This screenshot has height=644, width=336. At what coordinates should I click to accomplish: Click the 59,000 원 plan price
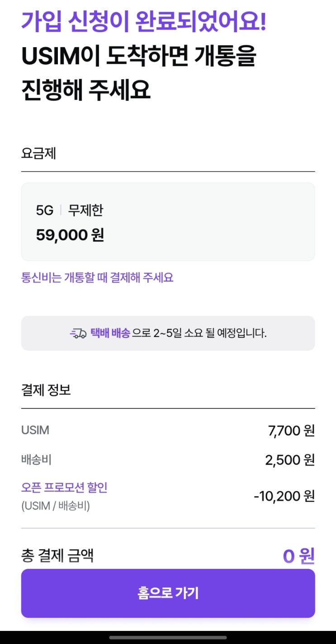coord(70,235)
